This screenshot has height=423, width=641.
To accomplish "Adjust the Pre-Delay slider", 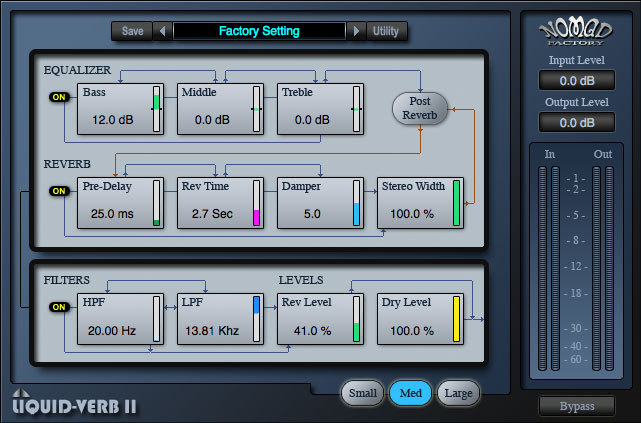I will click(x=157, y=203).
